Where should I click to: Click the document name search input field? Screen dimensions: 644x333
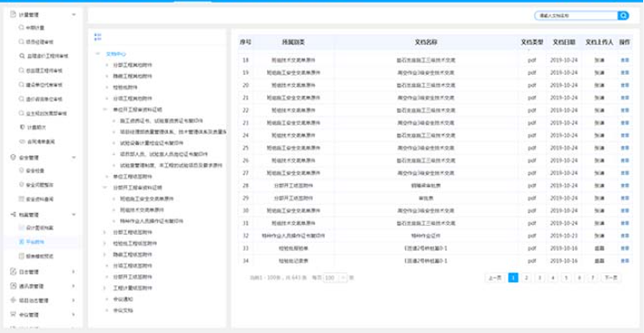click(576, 15)
